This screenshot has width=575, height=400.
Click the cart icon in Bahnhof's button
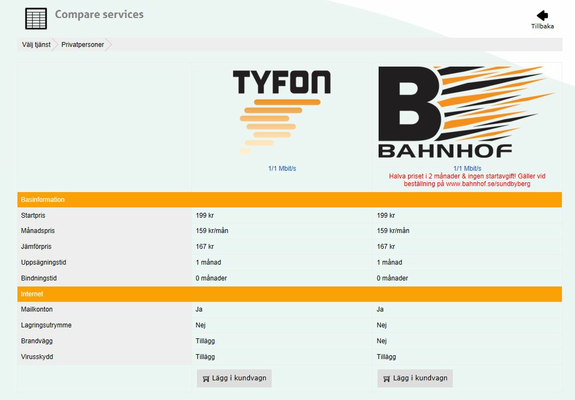(x=387, y=379)
